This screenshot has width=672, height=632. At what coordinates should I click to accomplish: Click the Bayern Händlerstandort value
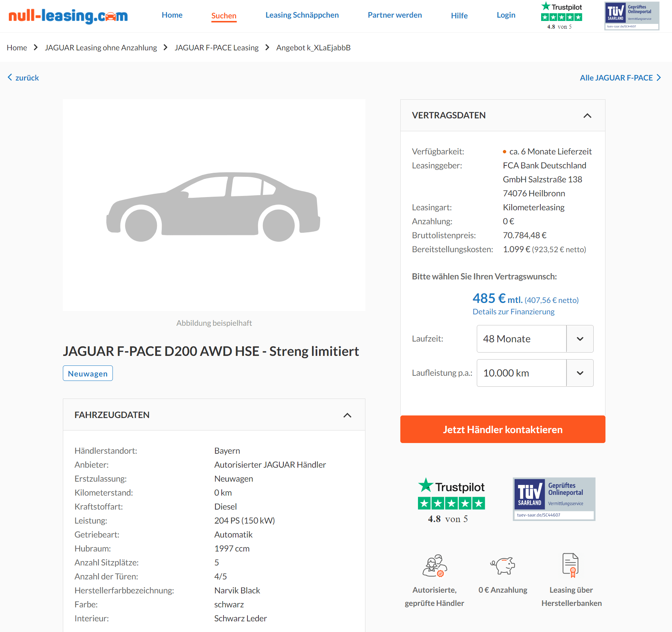227,451
